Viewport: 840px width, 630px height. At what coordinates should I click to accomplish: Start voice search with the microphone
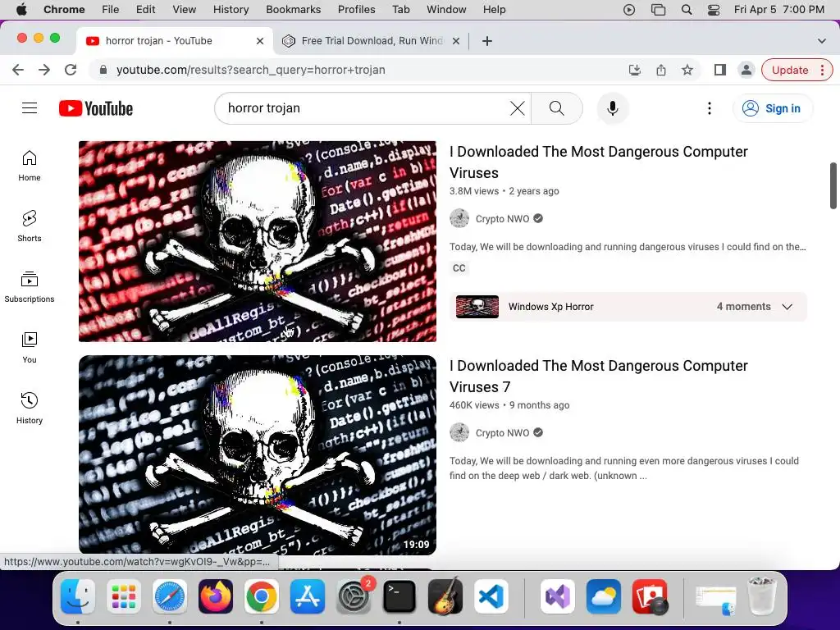pyautogui.click(x=612, y=108)
